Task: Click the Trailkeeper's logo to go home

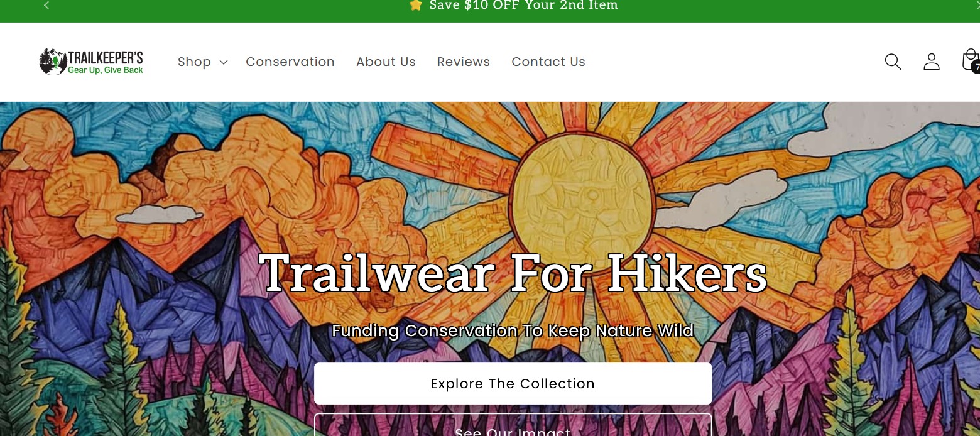Action: tap(91, 62)
